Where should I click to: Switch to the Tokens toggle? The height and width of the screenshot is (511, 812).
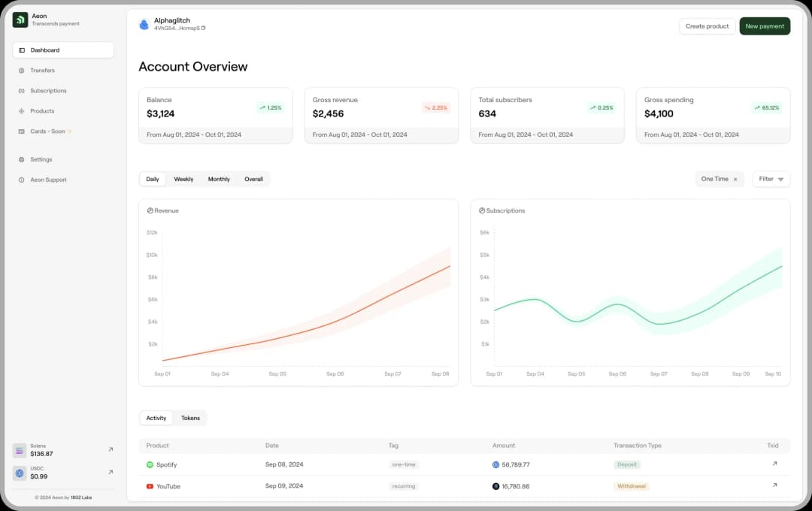[190, 418]
